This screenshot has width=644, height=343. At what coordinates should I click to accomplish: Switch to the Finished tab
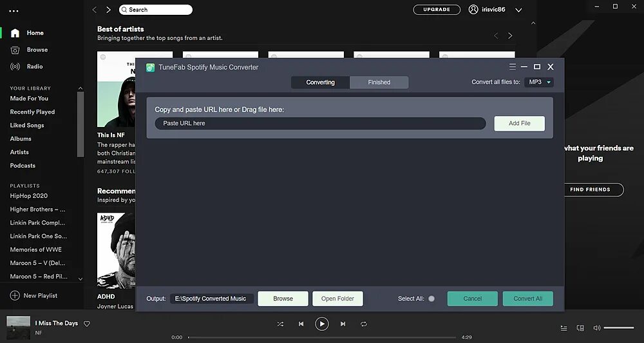coord(379,83)
